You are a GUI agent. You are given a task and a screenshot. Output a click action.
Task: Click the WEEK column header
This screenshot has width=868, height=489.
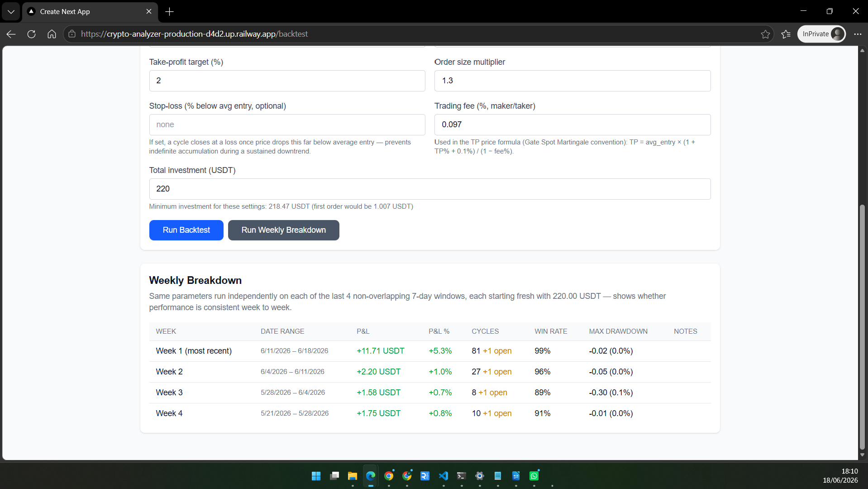[166, 331]
